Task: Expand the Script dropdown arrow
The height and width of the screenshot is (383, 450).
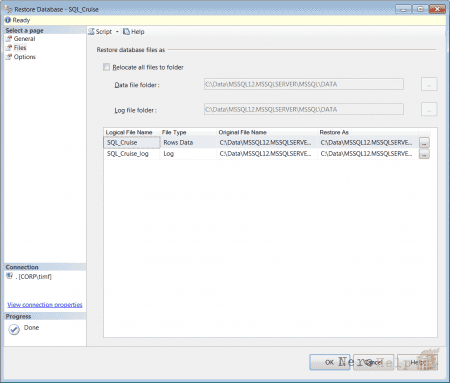Action: (117, 32)
